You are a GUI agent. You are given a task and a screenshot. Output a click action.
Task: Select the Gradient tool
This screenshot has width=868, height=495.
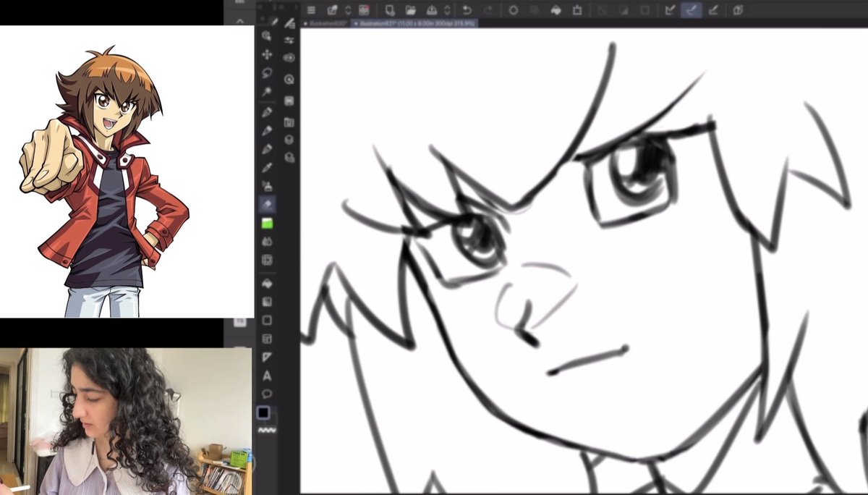pyautogui.click(x=267, y=301)
